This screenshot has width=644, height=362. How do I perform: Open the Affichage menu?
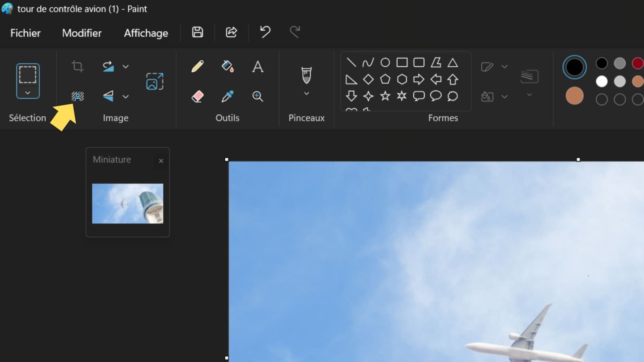146,33
